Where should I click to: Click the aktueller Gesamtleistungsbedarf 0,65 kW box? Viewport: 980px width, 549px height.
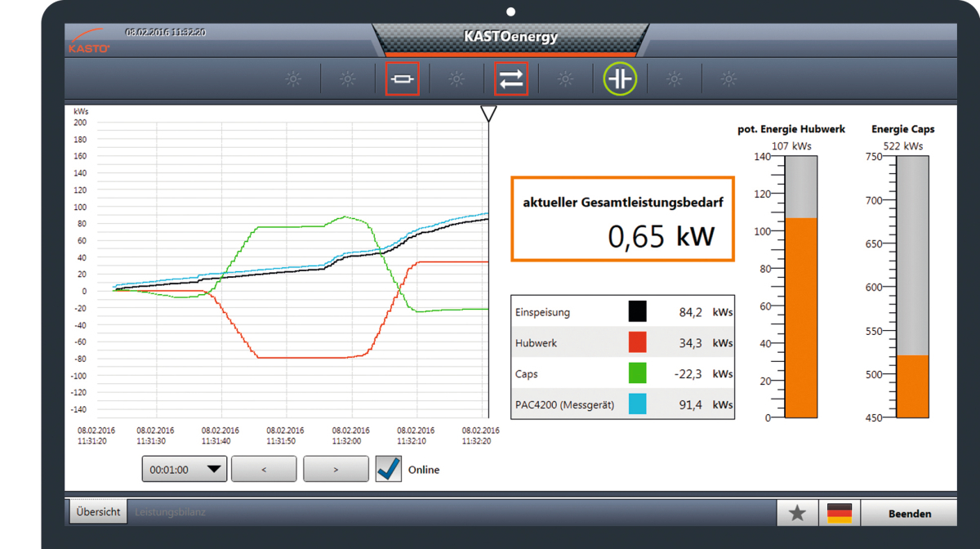coord(622,219)
